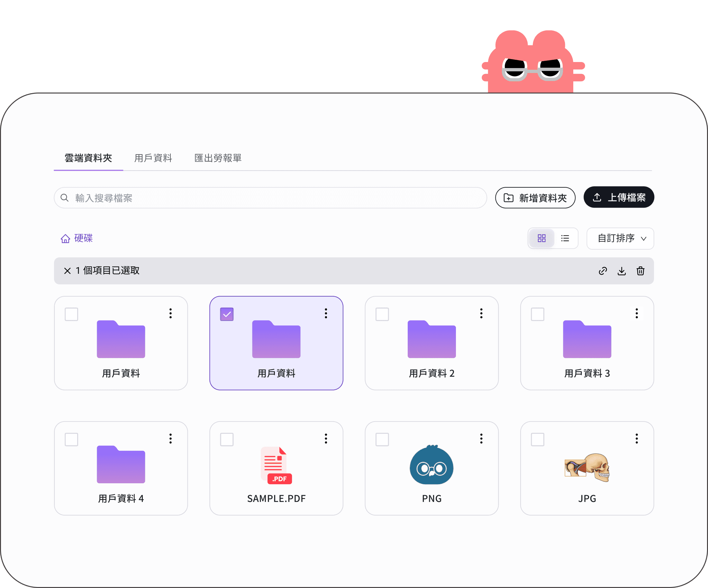Switch to list view
Viewport: 708px width, 588px height.
tap(565, 238)
